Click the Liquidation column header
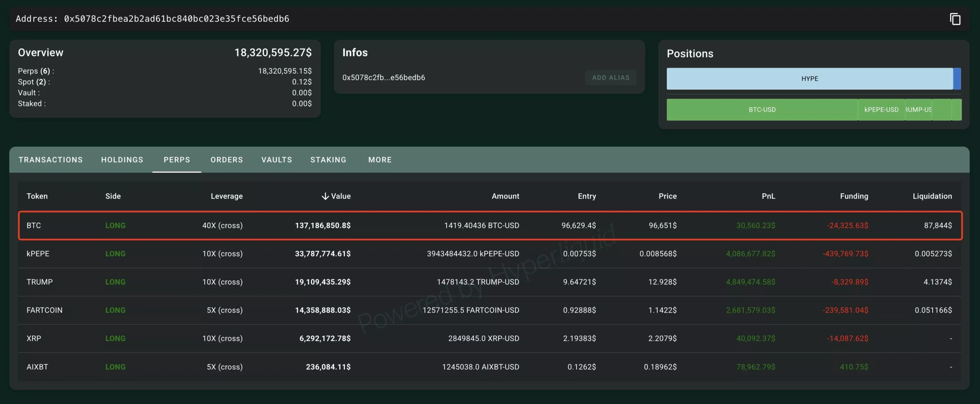Screen dimensions: 980x404 click(x=932, y=196)
